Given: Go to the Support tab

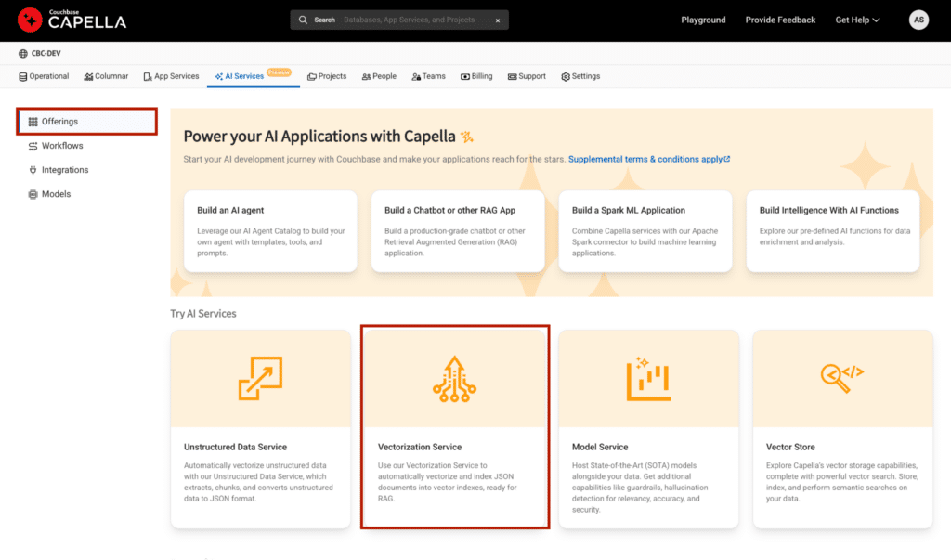Looking at the screenshot, I should (x=528, y=76).
